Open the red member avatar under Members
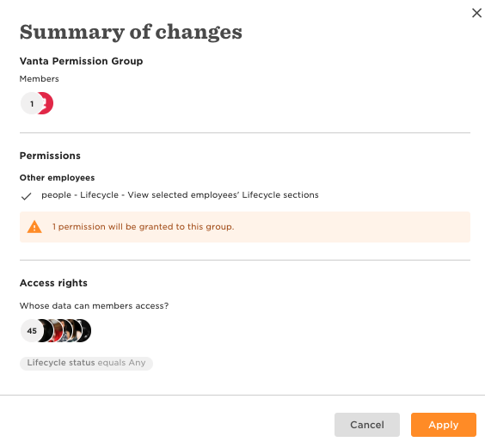 point(47,103)
